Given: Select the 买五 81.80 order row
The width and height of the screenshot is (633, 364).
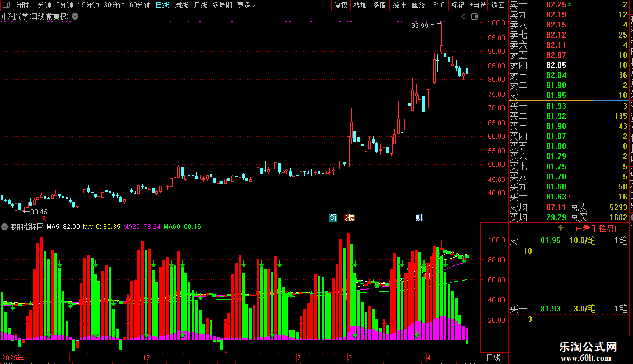Looking at the screenshot, I should click(x=569, y=146).
